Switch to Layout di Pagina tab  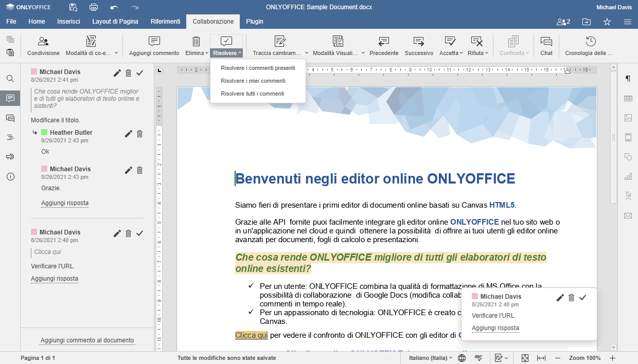coord(115,22)
